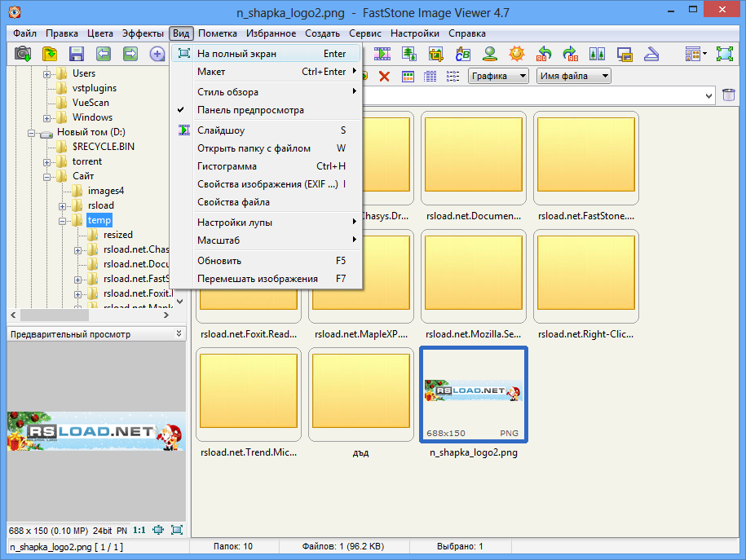
Task: Open image adjustments with the sun icon
Action: click(515, 53)
